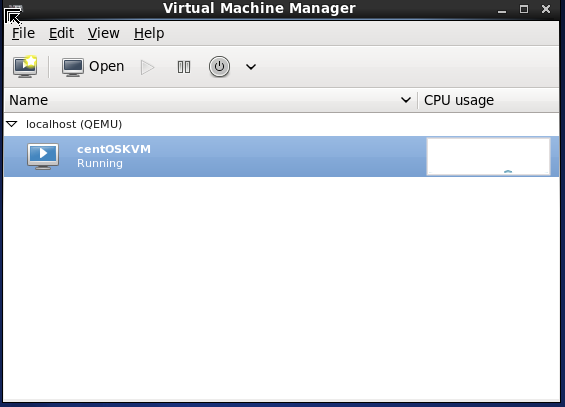Viewport: 565px width, 407px height.
Task: Open the selected VM console
Action: pyautogui.click(x=93, y=67)
